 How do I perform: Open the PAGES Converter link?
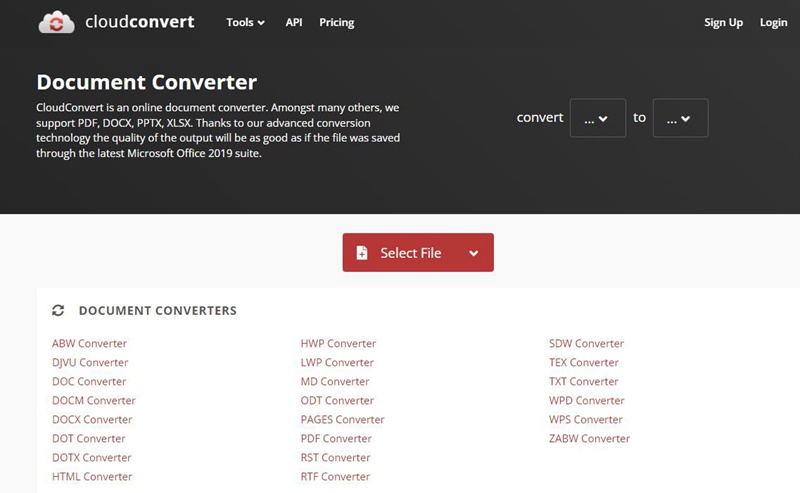[342, 420]
